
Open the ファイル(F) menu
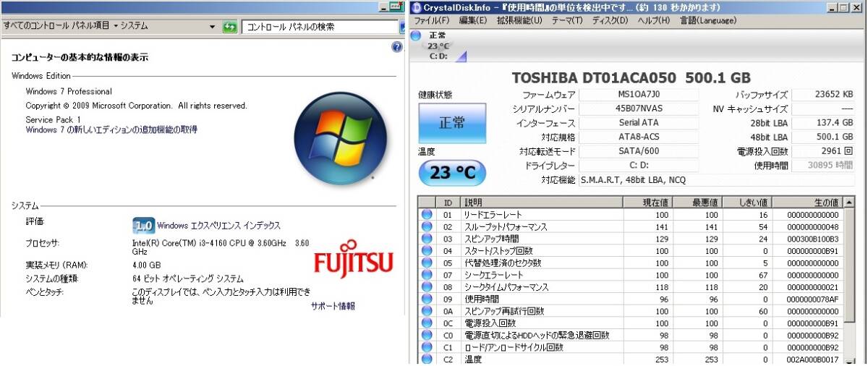(x=432, y=20)
